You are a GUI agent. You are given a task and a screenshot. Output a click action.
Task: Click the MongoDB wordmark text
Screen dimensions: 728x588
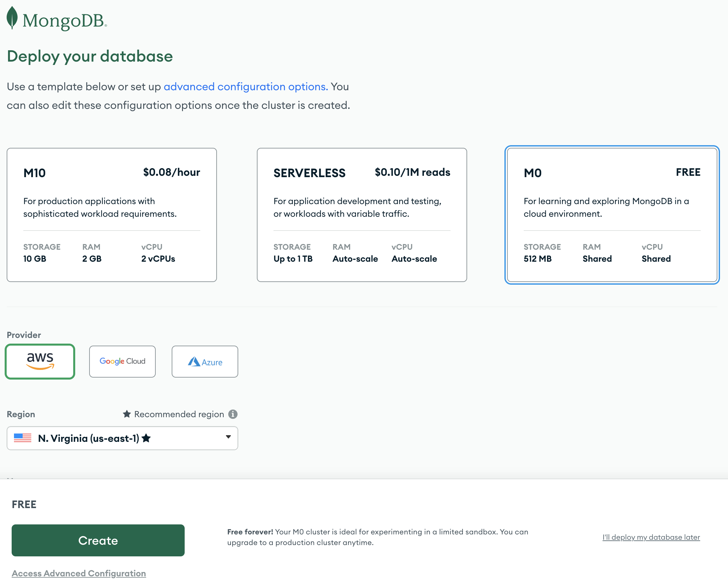[63, 21]
